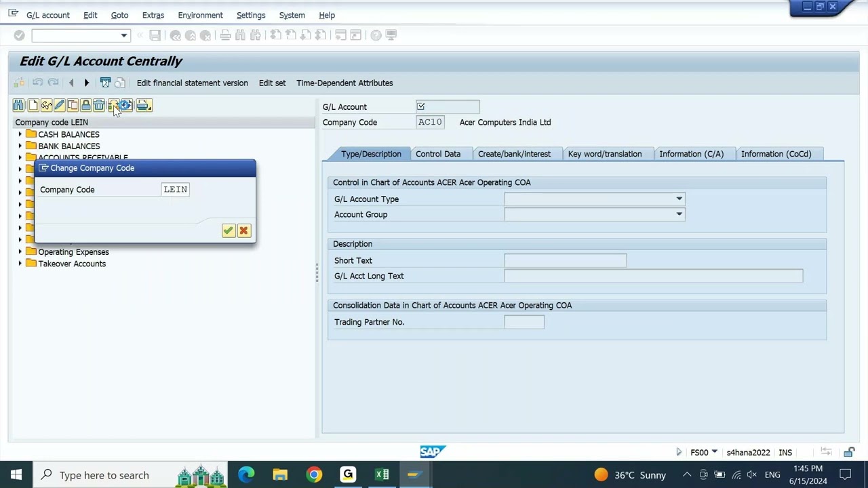Click the Block lock icon in tree toolbar
This screenshot has height=488, width=868.
[85, 105]
